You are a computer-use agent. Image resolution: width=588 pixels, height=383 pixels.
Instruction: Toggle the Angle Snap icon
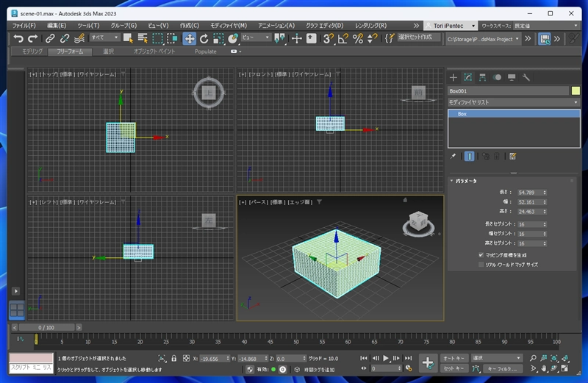pyautogui.click(x=343, y=38)
